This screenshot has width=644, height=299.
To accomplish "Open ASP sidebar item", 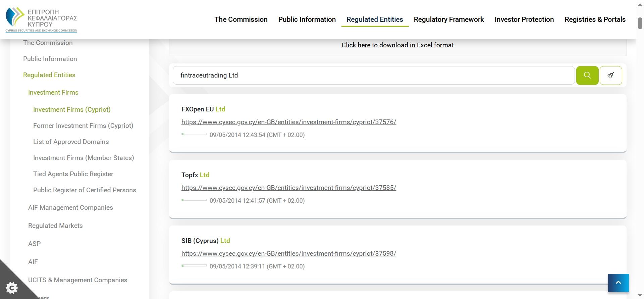I will coord(34,244).
